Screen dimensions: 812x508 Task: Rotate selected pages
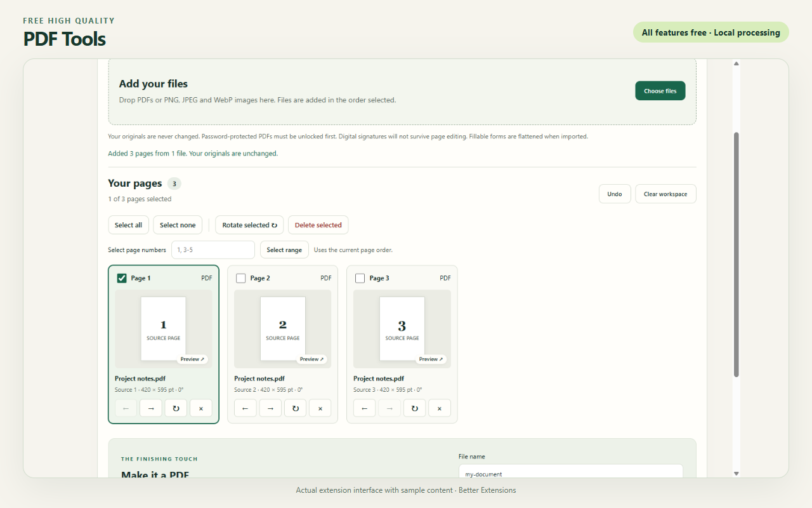pos(249,225)
